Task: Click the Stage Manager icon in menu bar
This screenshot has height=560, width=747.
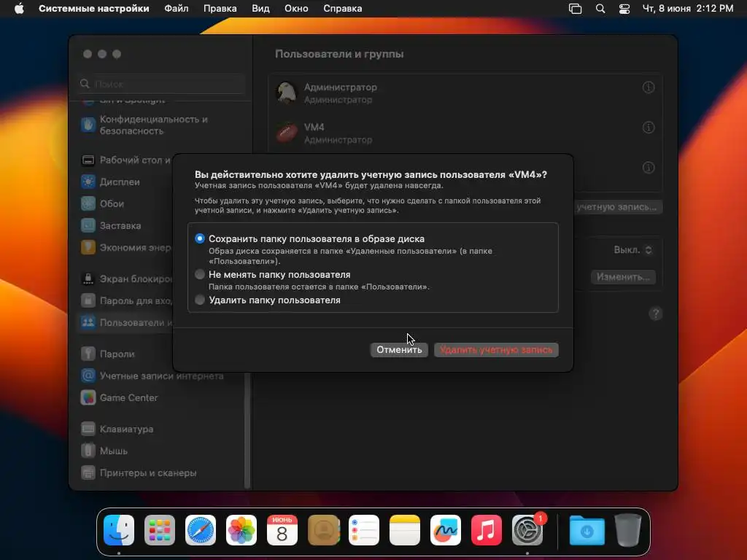Action: (575, 9)
